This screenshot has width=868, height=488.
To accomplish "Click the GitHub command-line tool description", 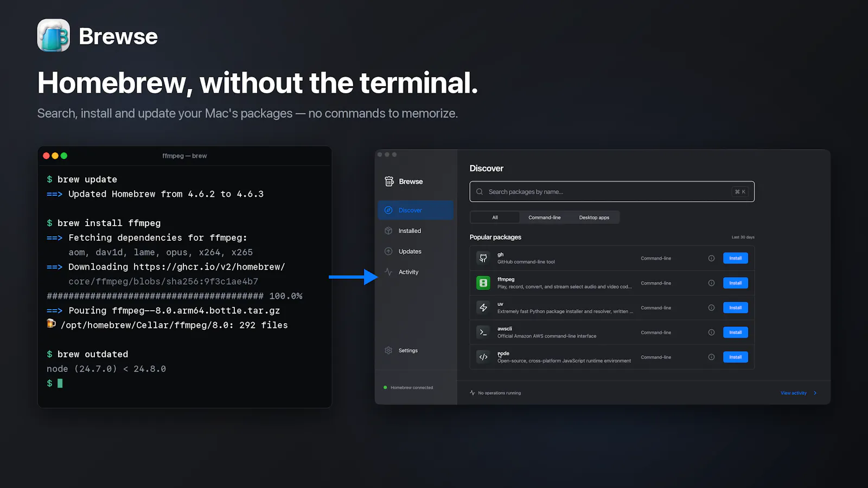I will click(526, 262).
